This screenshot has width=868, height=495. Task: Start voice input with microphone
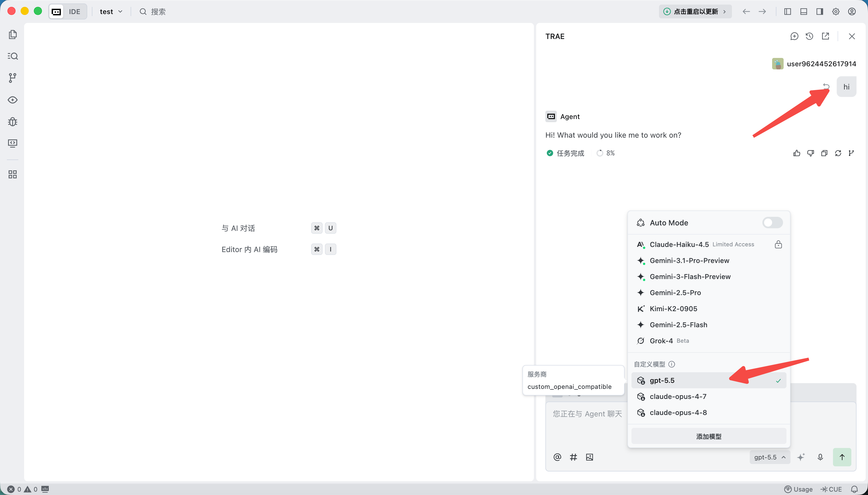tap(820, 457)
